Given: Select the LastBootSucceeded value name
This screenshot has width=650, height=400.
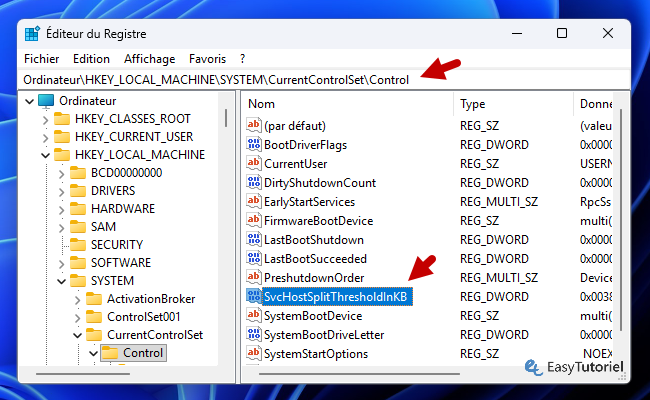Looking at the screenshot, I should [x=315, y=259].
